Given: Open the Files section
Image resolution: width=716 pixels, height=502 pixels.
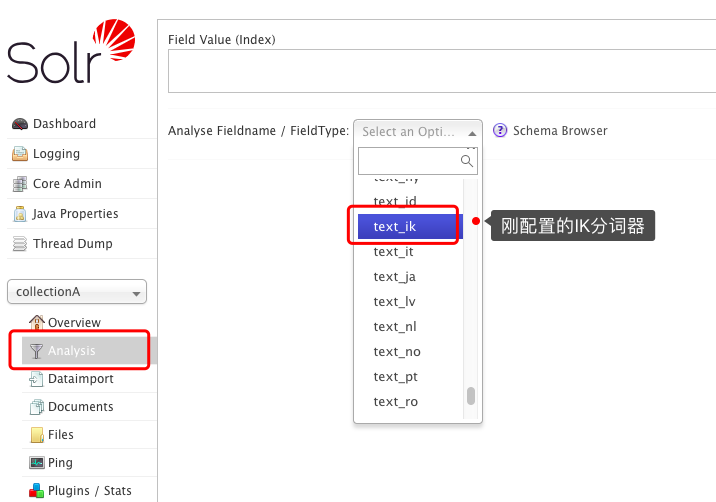Looking at the screenshot, I should [61, 435].
